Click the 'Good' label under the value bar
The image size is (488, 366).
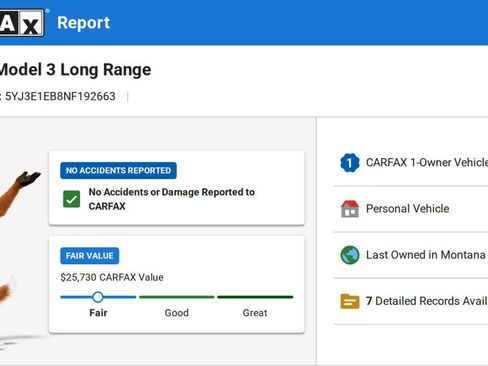[x=177, y=313]
